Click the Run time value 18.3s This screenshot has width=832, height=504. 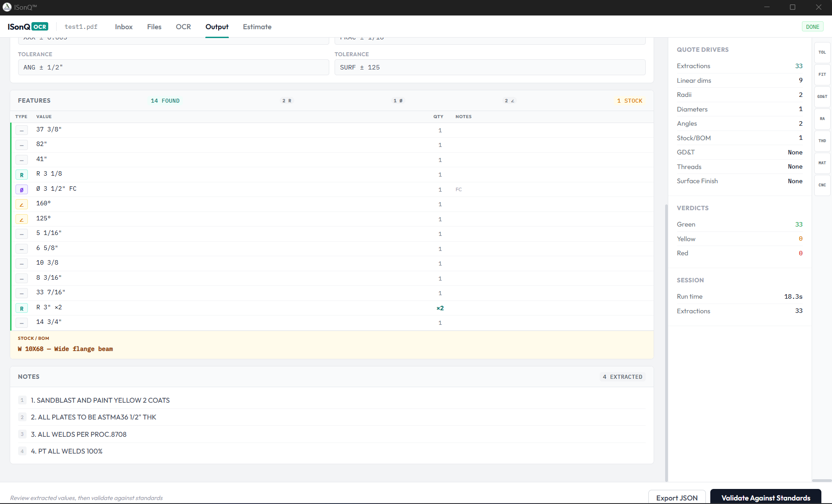pyautogui.click(x=793, y=296)
